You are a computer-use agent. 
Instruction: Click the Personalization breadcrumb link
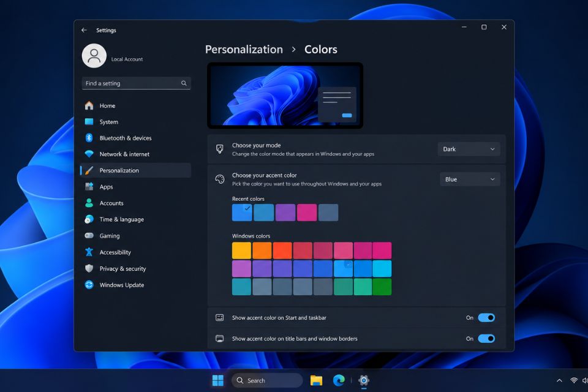click(x=244, y=50)
